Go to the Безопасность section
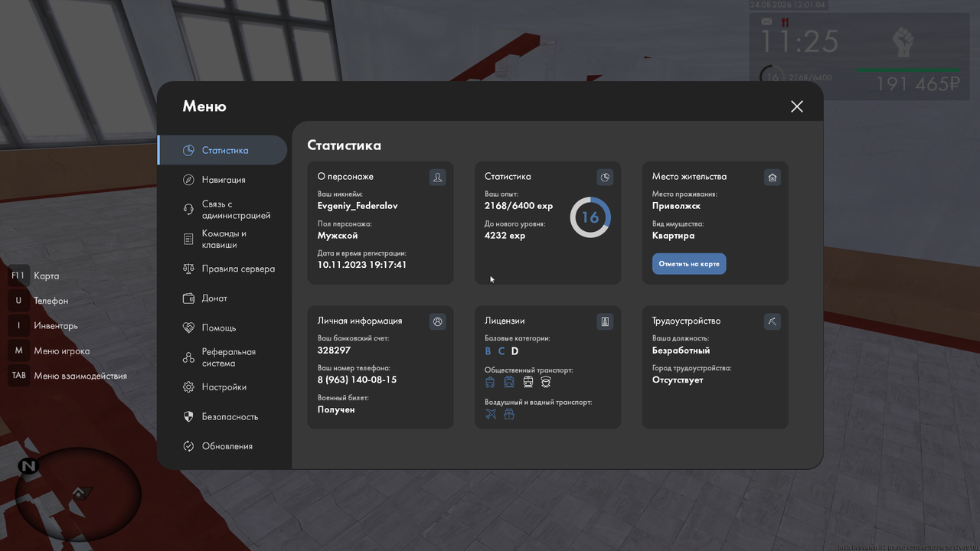The height and width of the screenshot is (551, 980). [x=222, y=417]
